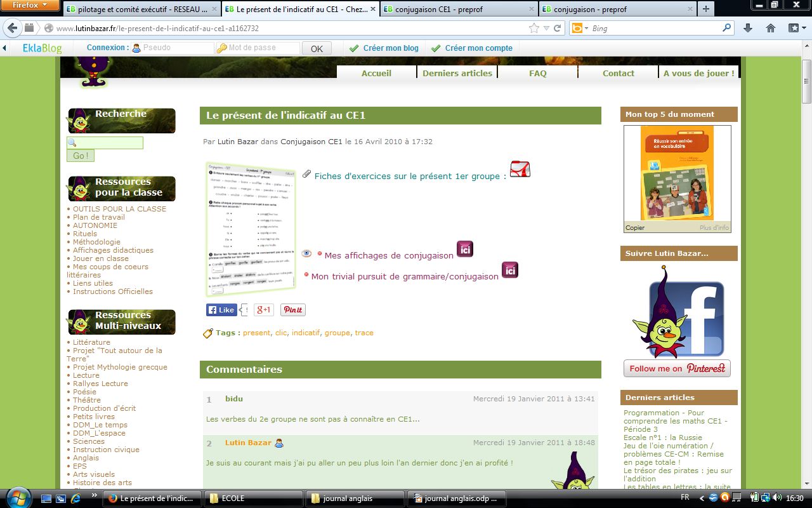Open 'Mes affichages de conjugaison' link
This screenshot has height=508, width=812.
click(x=389, y=255)
